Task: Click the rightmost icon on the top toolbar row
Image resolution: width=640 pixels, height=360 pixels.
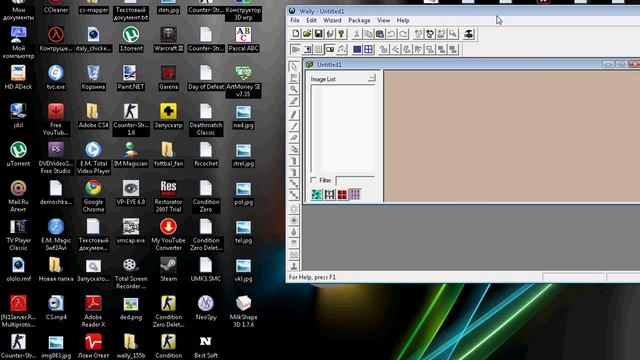Action: [469, 34]
